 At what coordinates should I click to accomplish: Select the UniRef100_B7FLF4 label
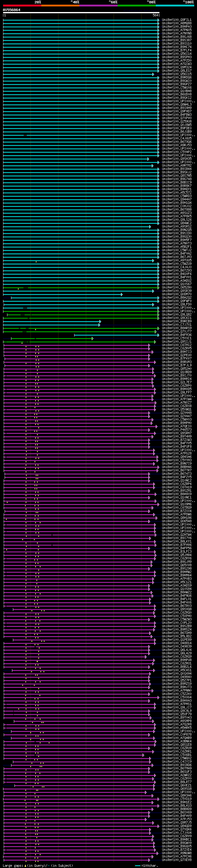click(177, 50)
